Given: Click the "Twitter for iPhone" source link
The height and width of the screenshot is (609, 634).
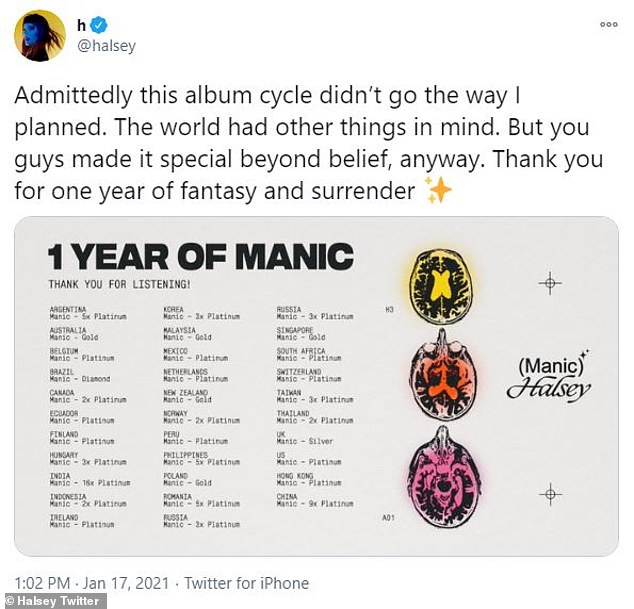Looking at the screenshot, I should (x=247, y=583).
